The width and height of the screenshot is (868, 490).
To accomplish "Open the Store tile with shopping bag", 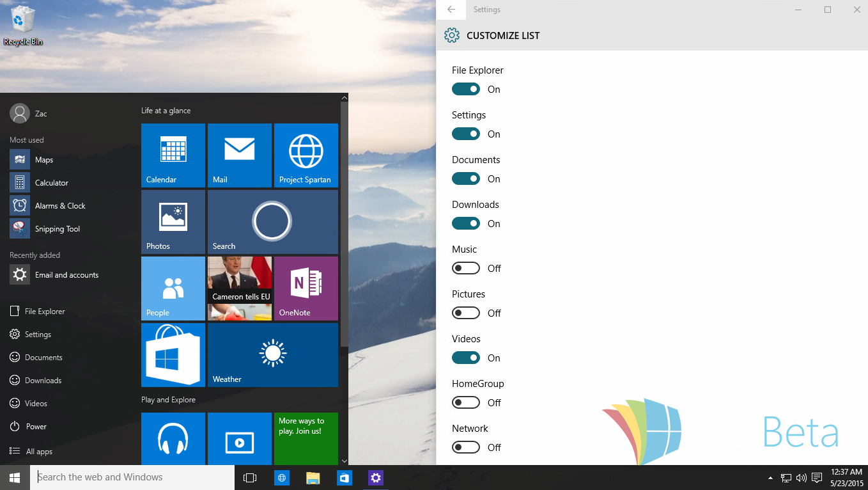I will click(x=173, y=355).
